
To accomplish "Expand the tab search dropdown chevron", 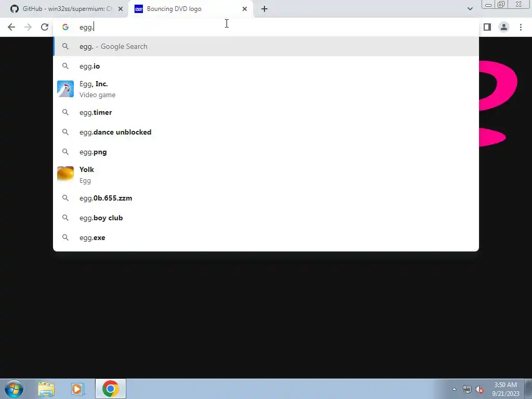I will coord(470,9).
